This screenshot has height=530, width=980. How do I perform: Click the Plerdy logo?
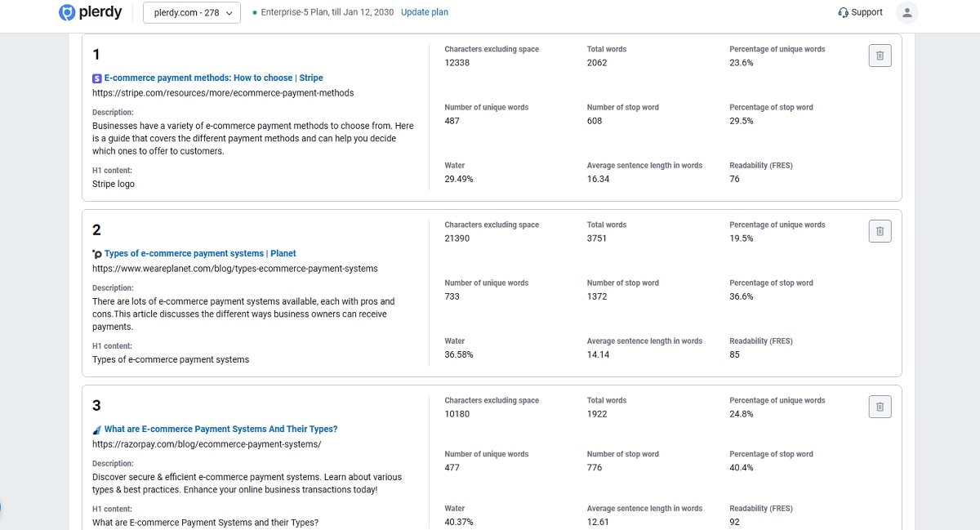point(90,12)
